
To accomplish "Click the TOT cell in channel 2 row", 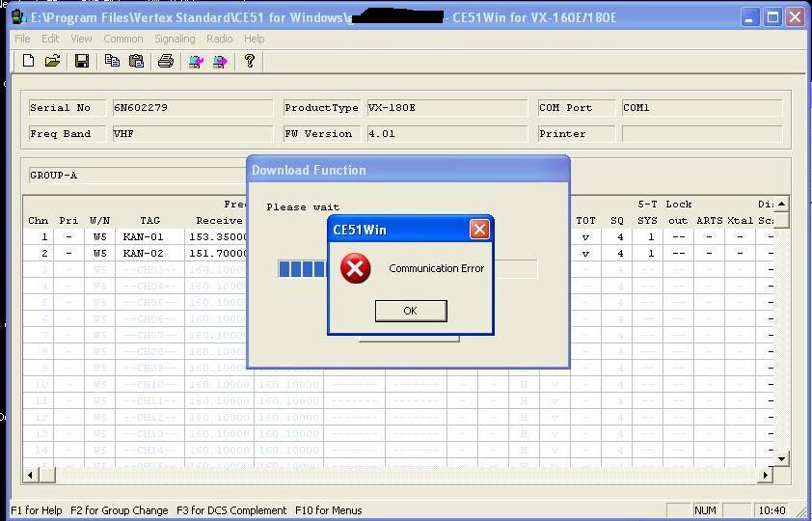I will (x=585, y=253).
